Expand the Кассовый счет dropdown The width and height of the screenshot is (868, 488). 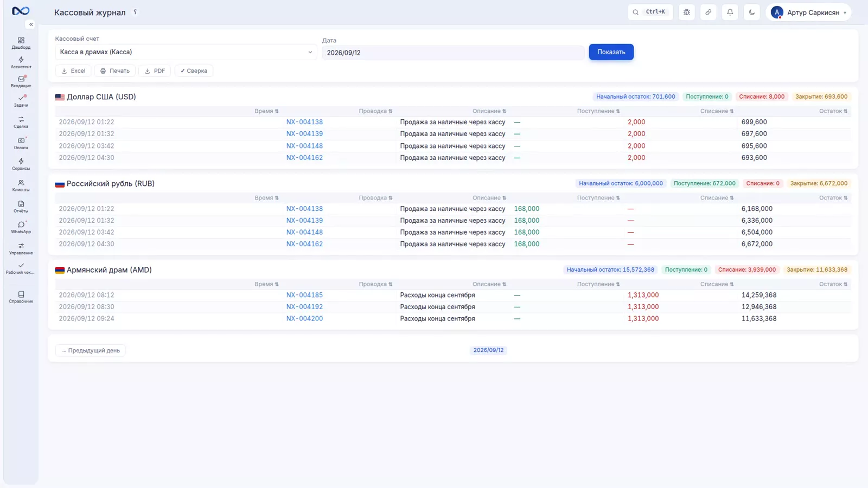(186, 52)
